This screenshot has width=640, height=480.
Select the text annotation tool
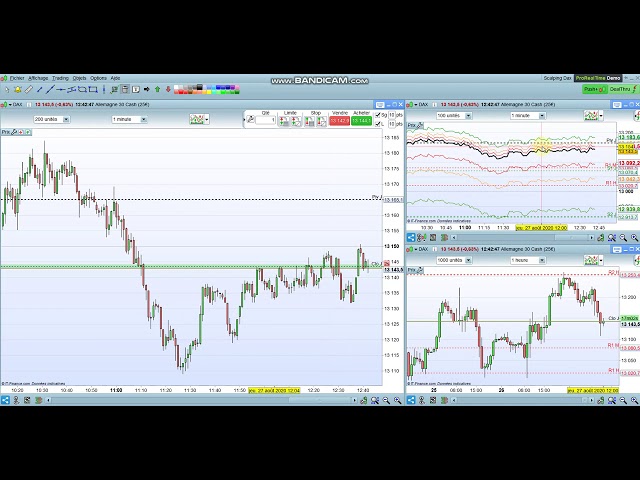tap(136, 89)
